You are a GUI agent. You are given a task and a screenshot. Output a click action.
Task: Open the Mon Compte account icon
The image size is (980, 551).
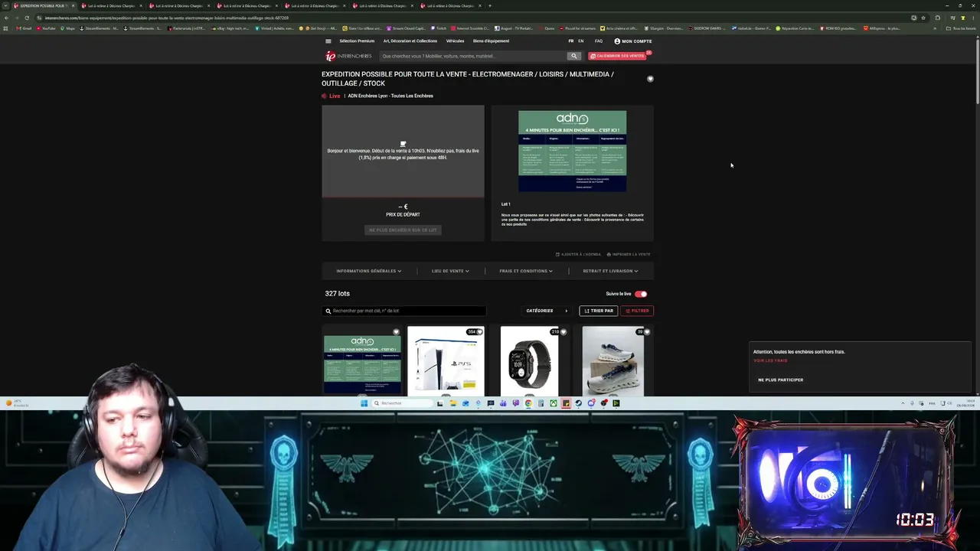point(617,41)
